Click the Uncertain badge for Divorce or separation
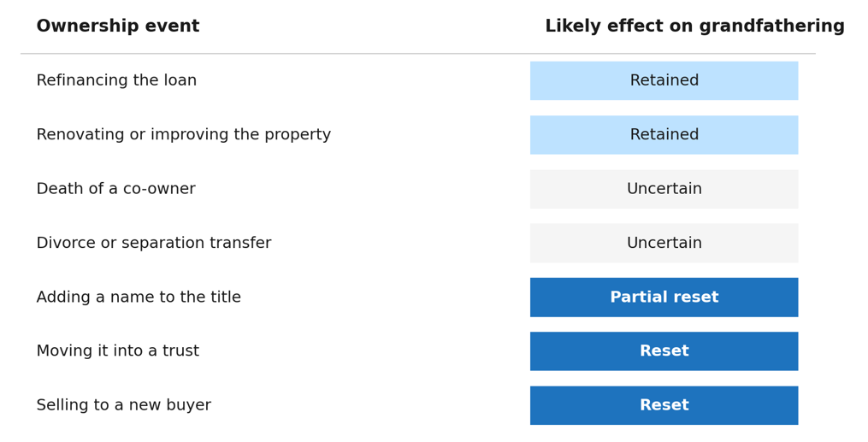This screenshot has width=868, height=442. pos(664,243)
